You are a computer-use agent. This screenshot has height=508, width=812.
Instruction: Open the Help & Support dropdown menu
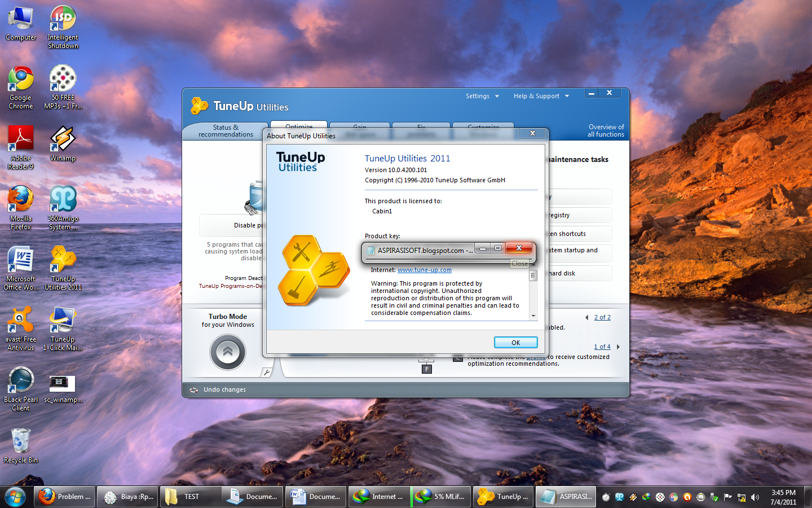point(541,96)
